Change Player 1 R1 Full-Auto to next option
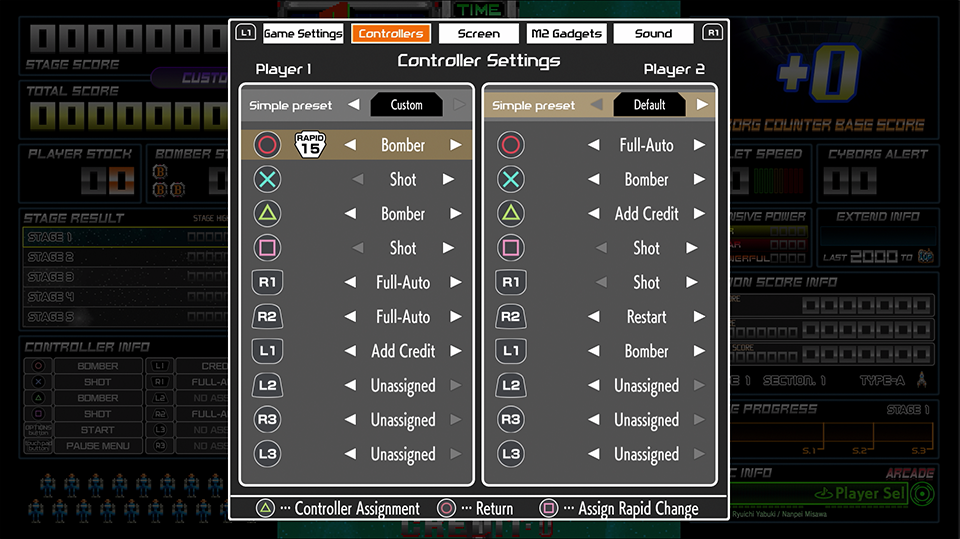Screen dimensions: 960x539 (x=456, y=282)
